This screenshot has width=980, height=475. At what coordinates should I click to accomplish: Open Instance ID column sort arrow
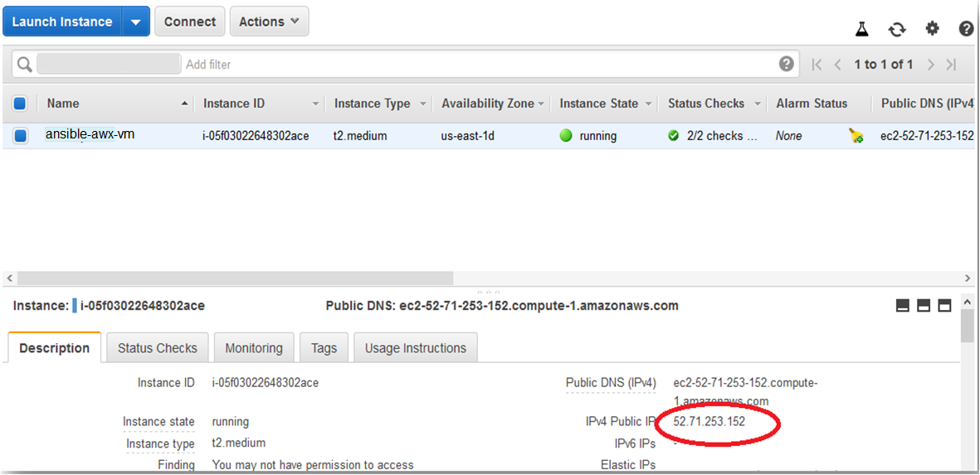coord(315,104)
